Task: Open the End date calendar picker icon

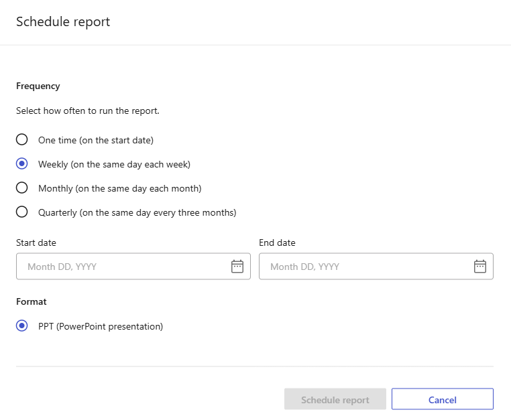Action: point(480,267)
